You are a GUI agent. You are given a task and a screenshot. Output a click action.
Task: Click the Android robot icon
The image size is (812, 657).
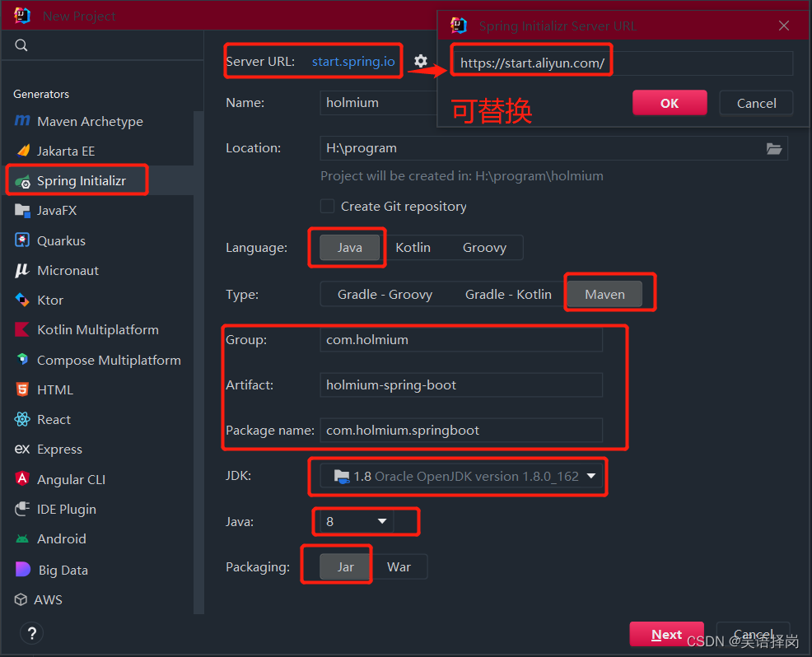pyautogui.click(x=22, y=539)
